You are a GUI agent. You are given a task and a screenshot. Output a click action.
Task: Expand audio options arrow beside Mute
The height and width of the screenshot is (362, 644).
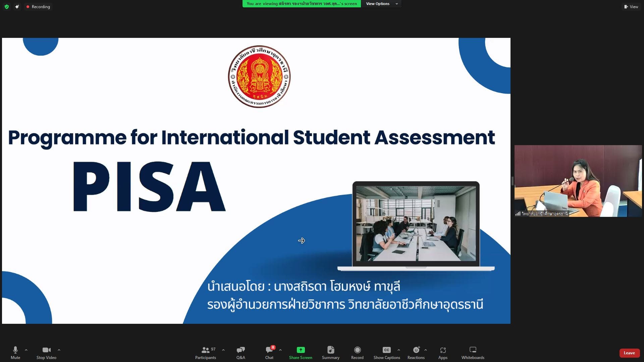pos(26,350)
